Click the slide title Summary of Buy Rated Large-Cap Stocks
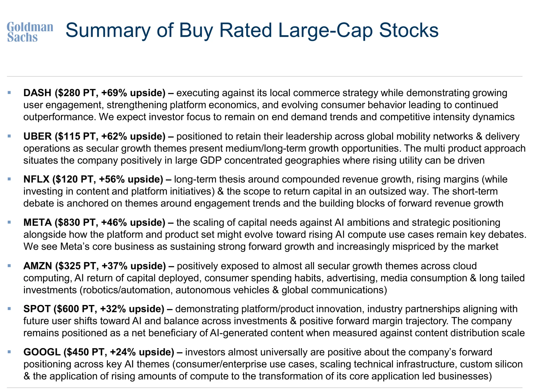Viewport: 533px width, 392px height. (252, 30)
